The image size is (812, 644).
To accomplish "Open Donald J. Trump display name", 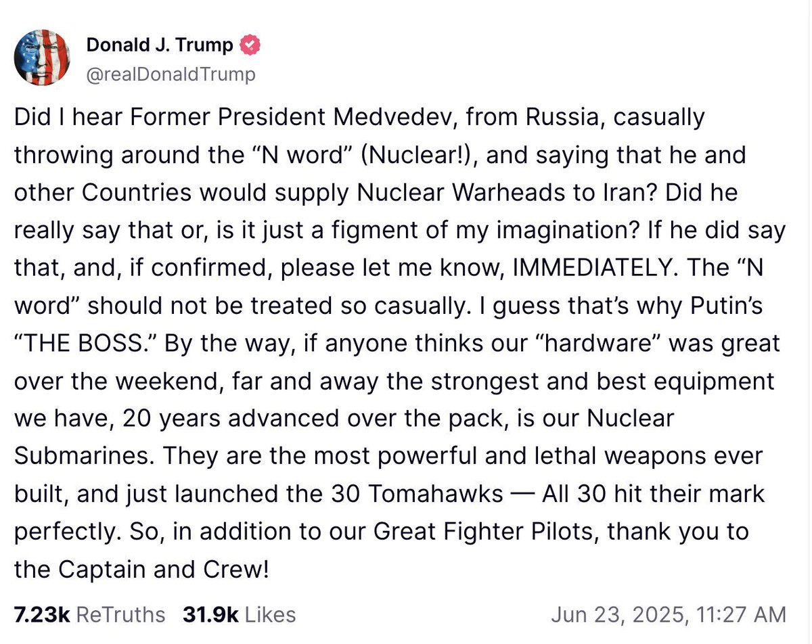I will click(160, 45).
